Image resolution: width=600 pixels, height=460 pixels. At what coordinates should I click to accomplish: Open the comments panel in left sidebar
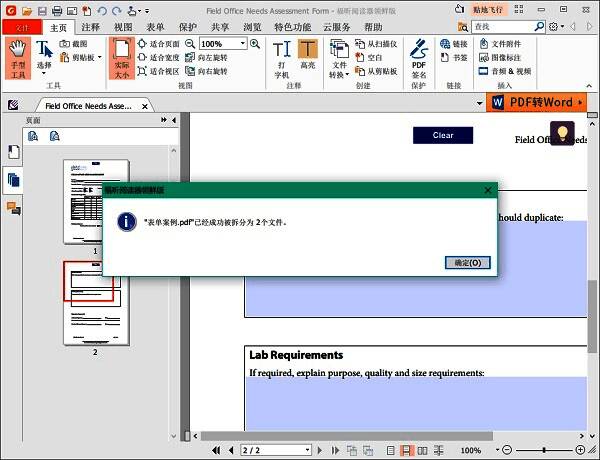(x=14, y=208)
